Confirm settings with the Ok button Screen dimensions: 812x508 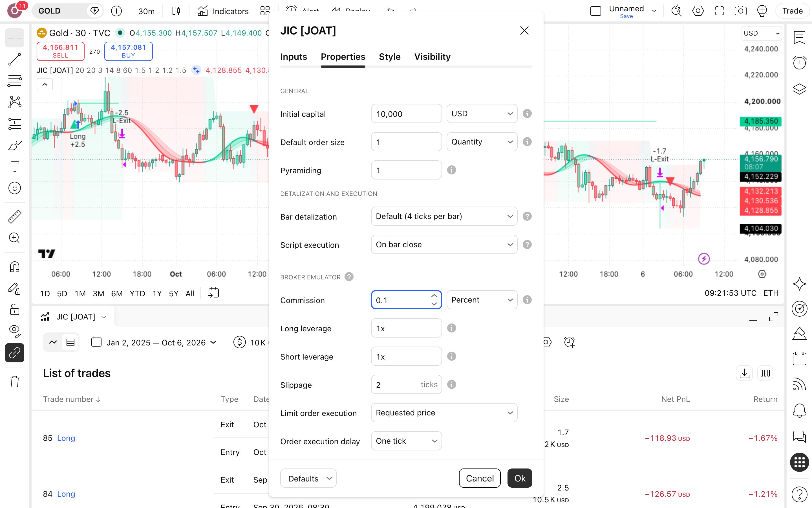(x=520, y=478)
